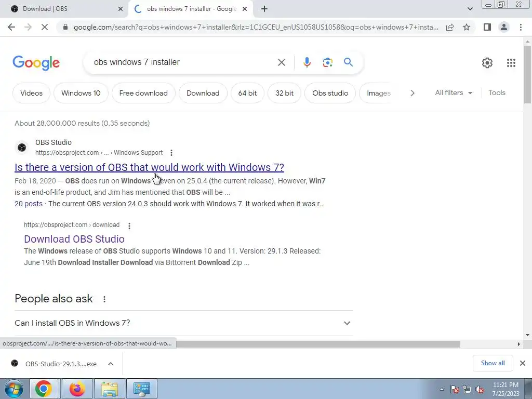The width and height of the screenshot is (532, 399).
Task: Open the Windows Start menu
Action: [x=14, y=389]
